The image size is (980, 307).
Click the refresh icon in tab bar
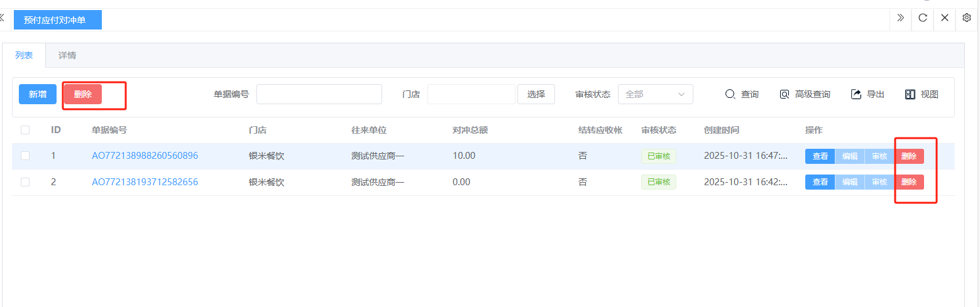coord(923,18)
